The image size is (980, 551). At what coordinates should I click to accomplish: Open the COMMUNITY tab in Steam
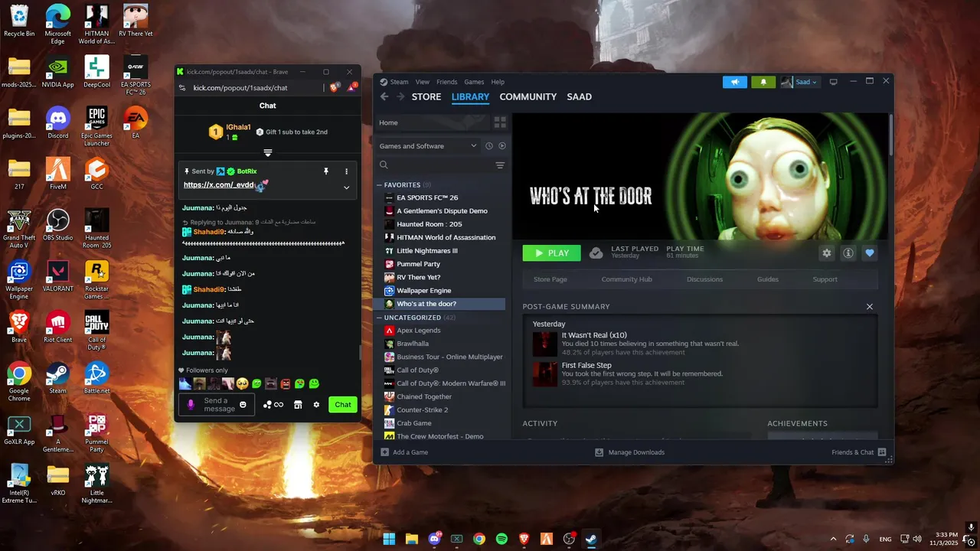click(528, 96)
